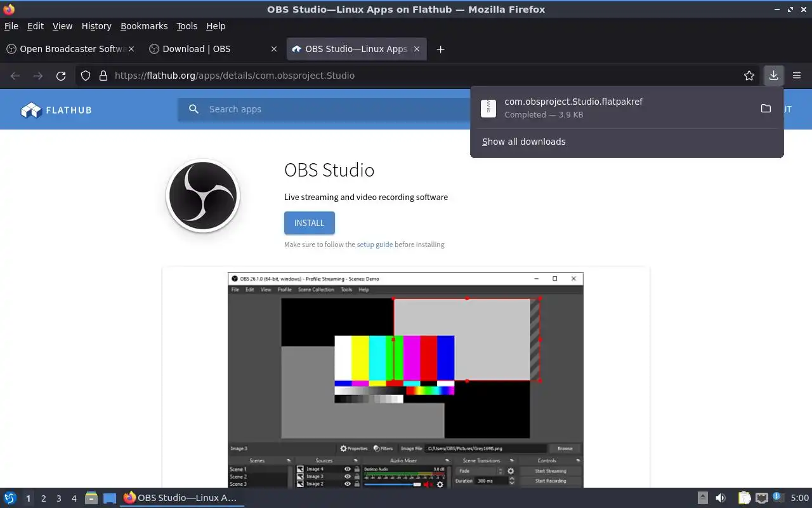Viewport: 812px width, 508px height.
Task: Show downloaded file in its containing folder
Action: [766, 108]
